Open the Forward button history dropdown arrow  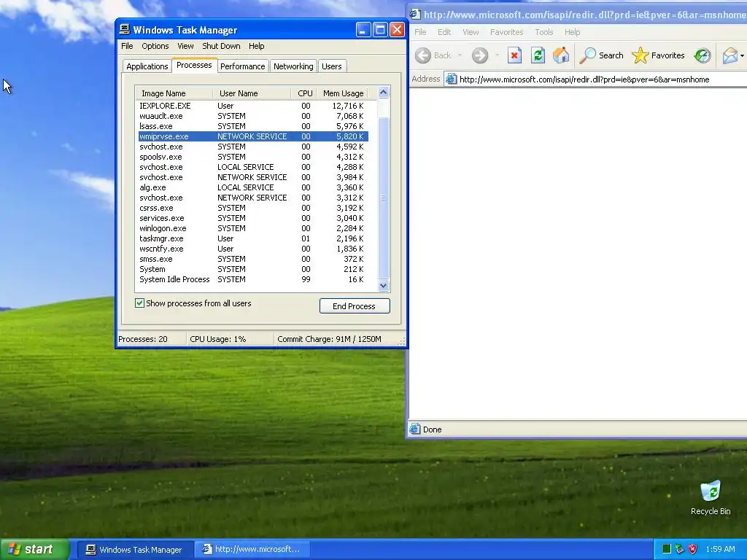(x=498, y=55)
